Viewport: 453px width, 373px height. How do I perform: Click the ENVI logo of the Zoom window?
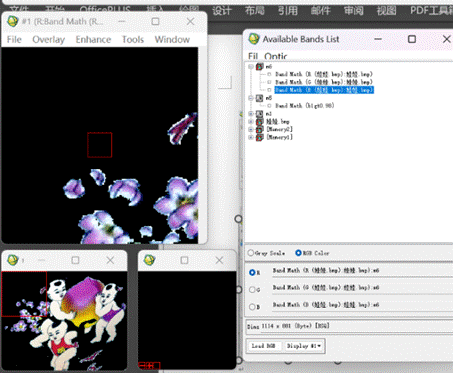click(150, 260)
